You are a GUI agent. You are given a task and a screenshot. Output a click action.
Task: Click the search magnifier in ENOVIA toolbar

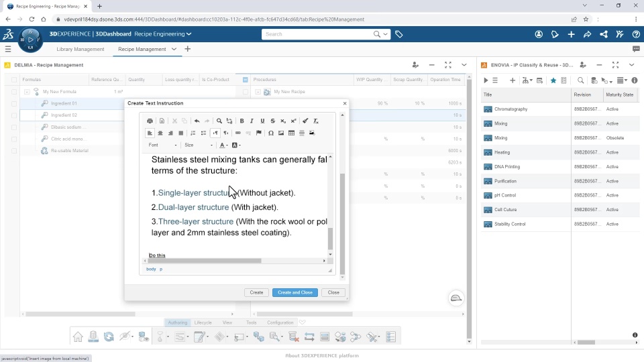pos(580,80)
